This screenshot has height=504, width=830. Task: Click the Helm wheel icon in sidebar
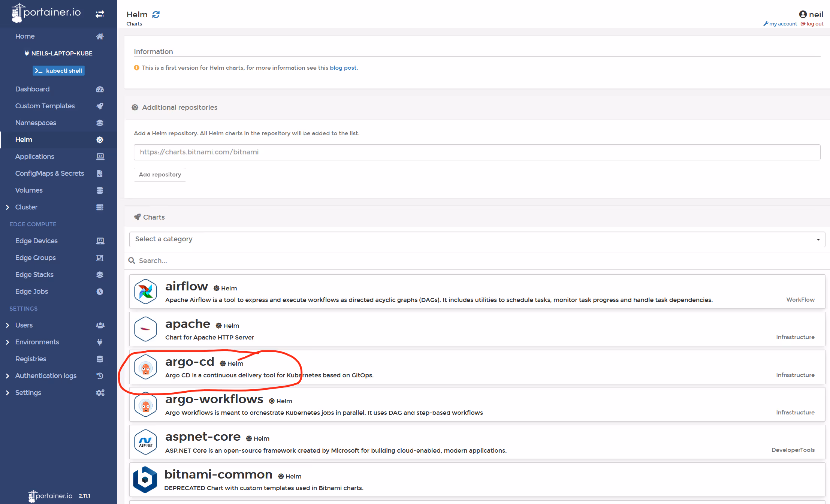click(x=100, y=140)
